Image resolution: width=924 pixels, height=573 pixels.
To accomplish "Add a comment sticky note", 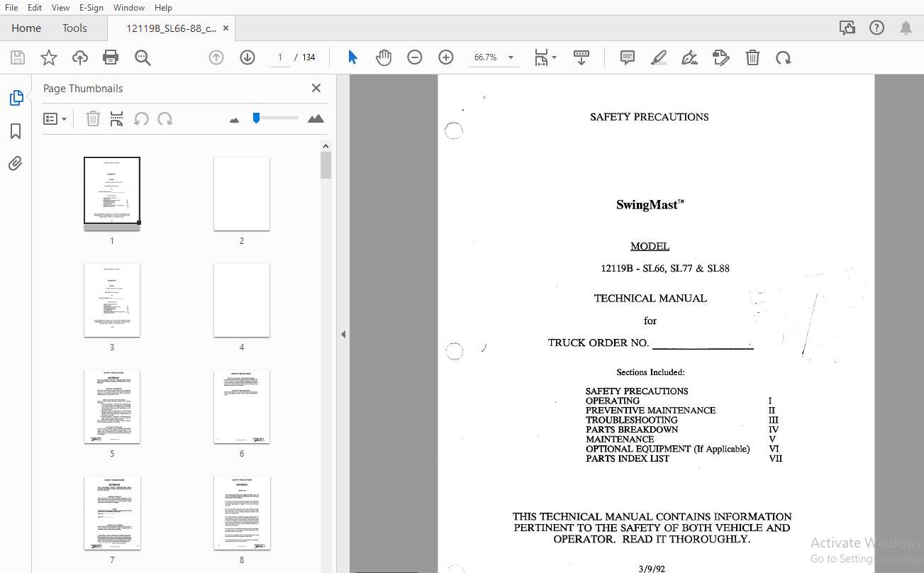I will click(x=628, y=57).
